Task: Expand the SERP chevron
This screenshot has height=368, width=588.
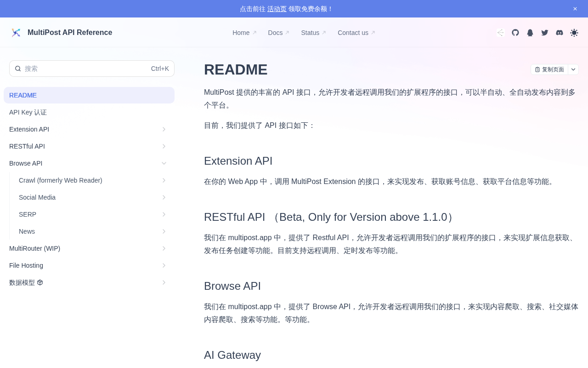Action: (x=164, y=214)
